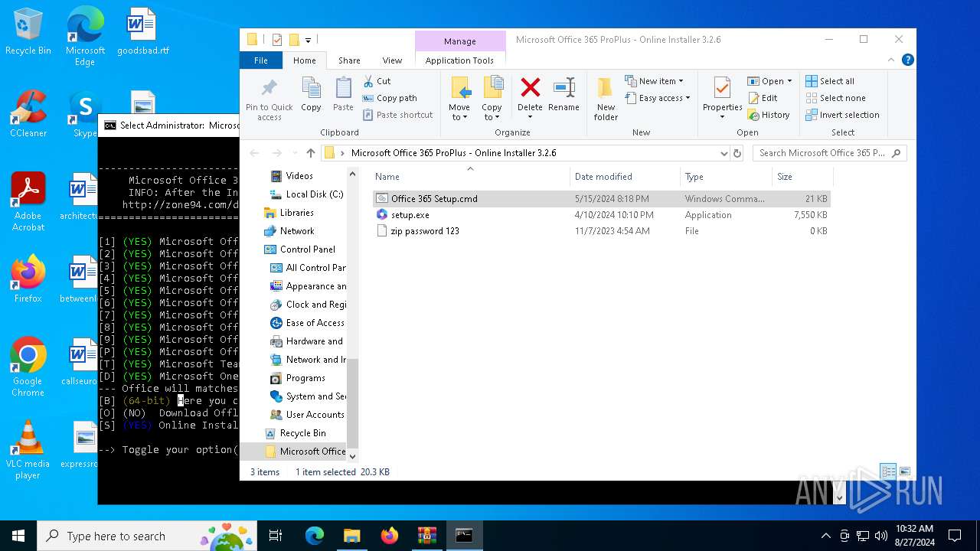Switch to the Share ribbon tab

(x=349, y=60)
